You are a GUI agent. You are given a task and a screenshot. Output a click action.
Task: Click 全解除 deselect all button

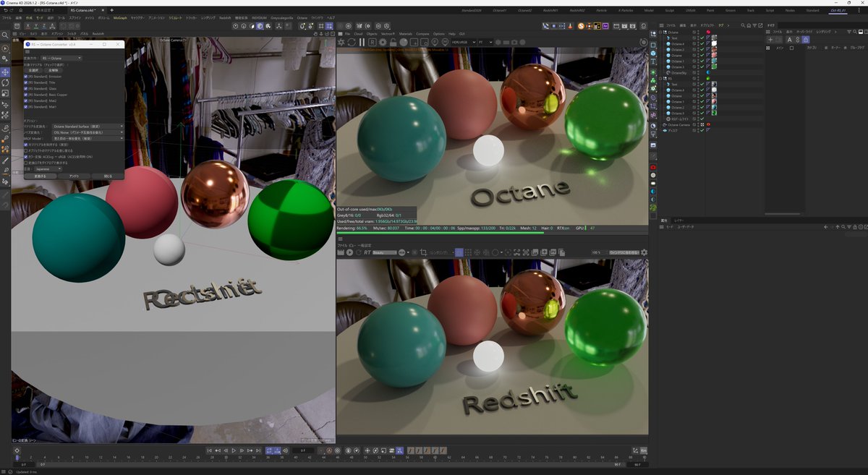pos(54,70)
